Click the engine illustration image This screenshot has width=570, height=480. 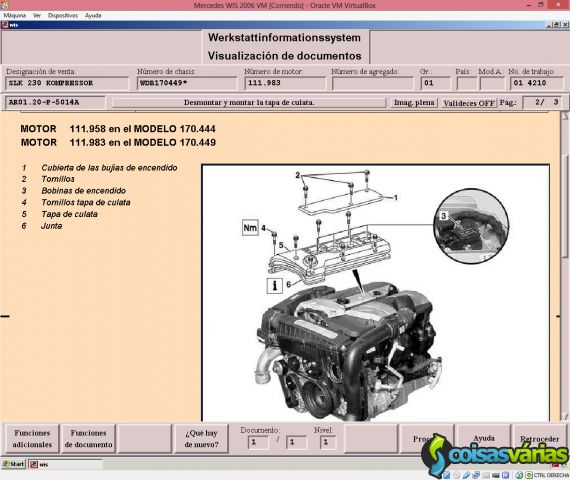click(x=349, y=351)
